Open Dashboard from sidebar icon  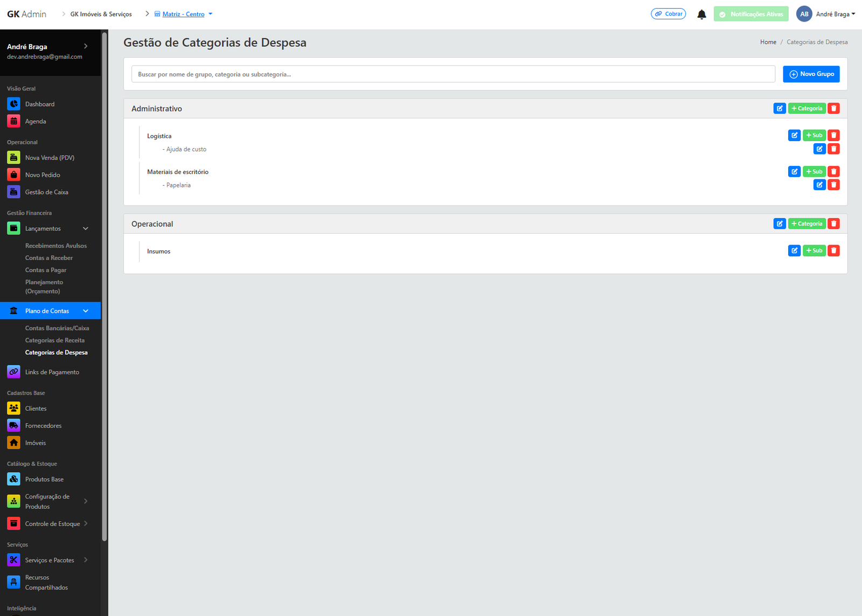coord(13,104)
